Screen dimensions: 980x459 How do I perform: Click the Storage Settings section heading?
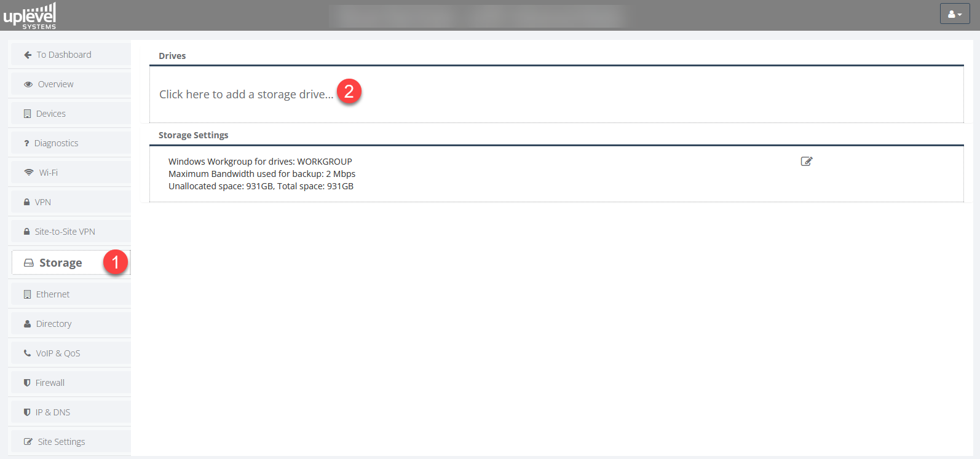tap(194, 135)
